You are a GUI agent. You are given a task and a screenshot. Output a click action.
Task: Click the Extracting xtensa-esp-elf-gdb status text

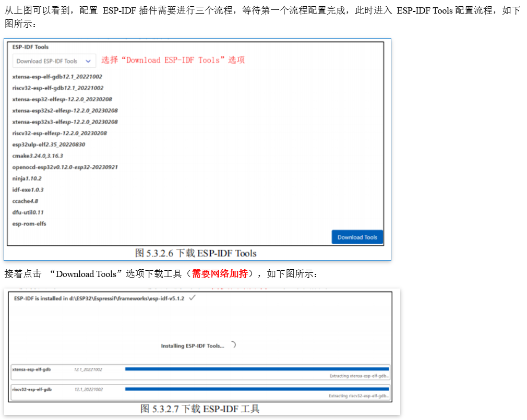[360, 376]
